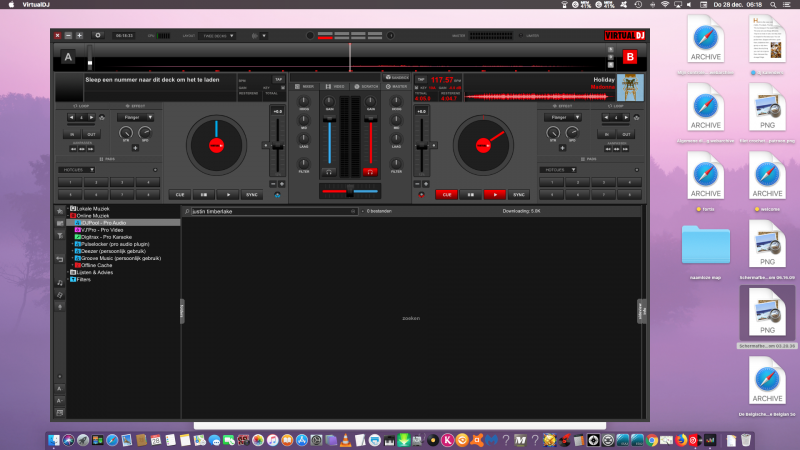Open deck A Flanger effect dropdown

(x=136, y=117)
